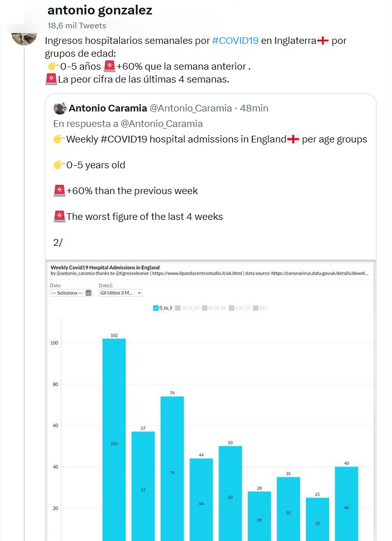The width and height of the screenshot is (392, 541).
Task: Click the siren emoji before '+60% than the previous week'
Action: point(59,191)
